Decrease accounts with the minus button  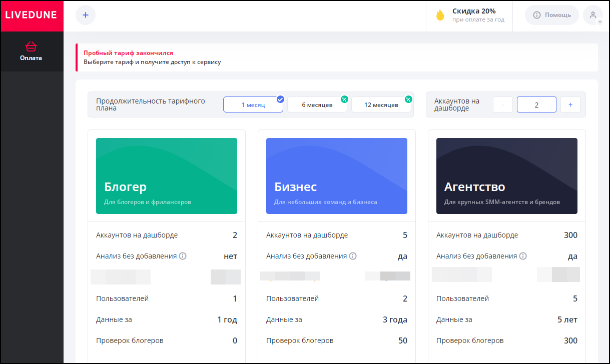[x=503, y=104]
